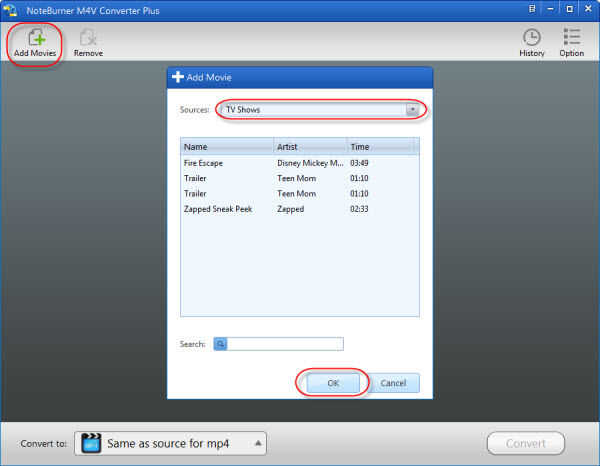Click the NoteBurner app logo in title bar

pos(10,10)
